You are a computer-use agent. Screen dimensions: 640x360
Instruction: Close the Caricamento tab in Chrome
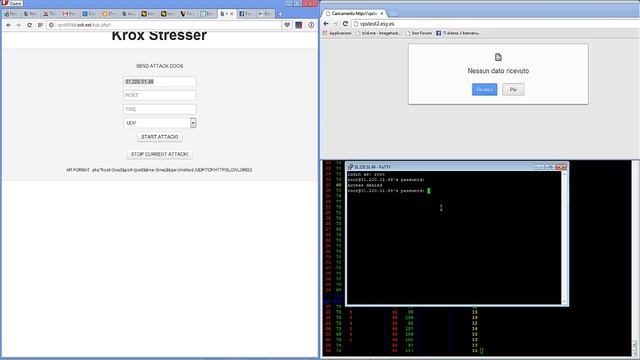click(382, 13)
